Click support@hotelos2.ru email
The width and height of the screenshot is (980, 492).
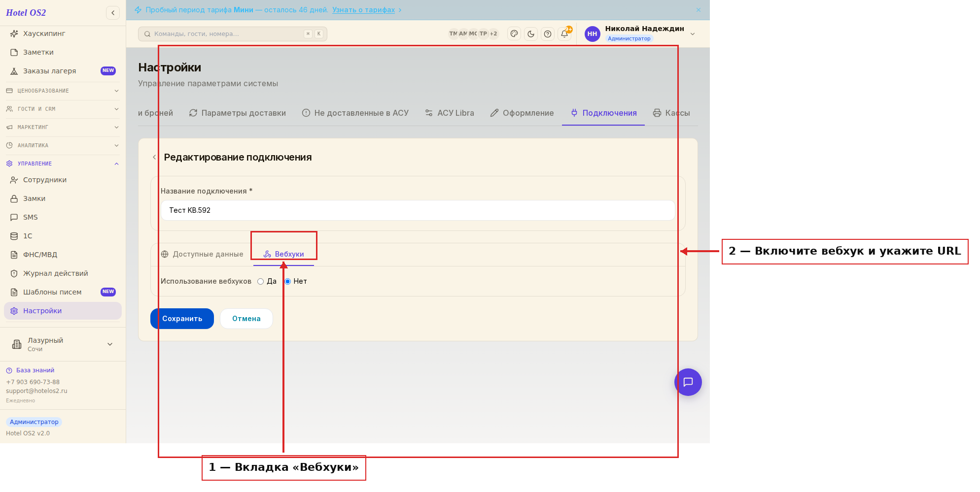36,391
